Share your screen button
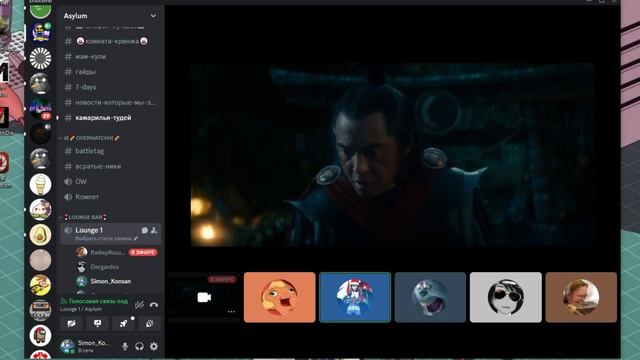 [x=98, y=323]
